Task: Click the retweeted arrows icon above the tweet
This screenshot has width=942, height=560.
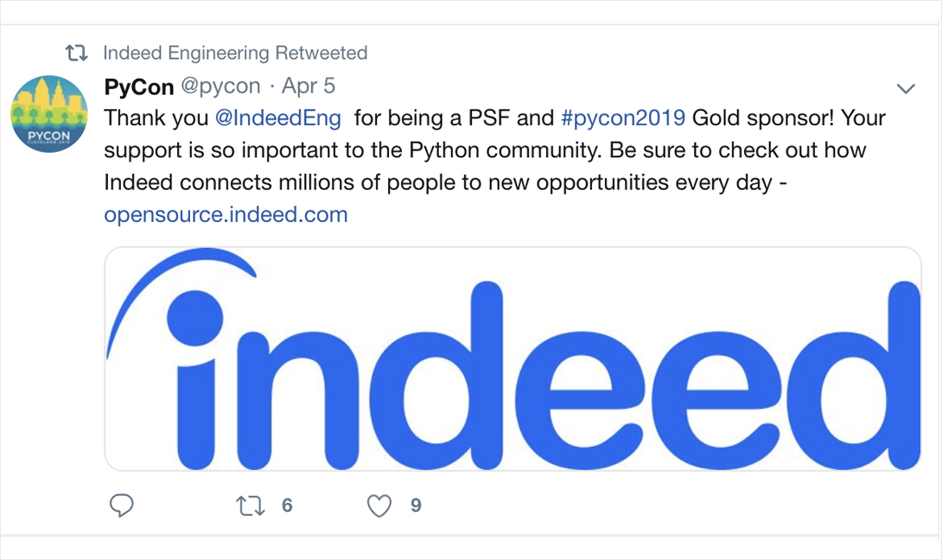Action: [x=77, y=54]
